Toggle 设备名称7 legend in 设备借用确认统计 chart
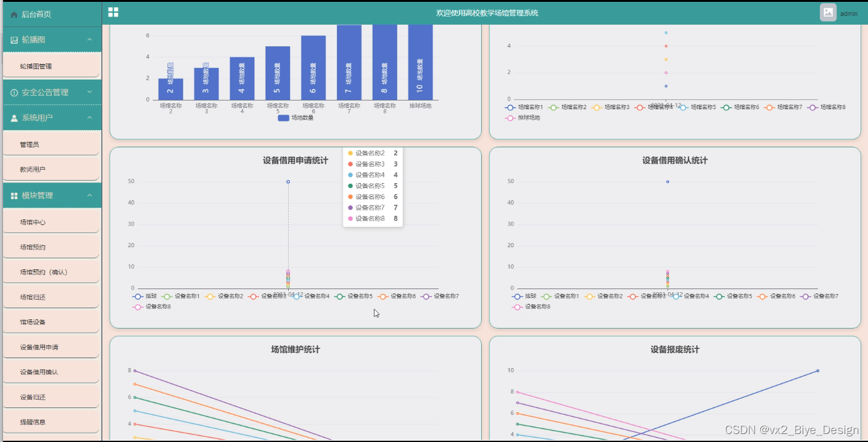The width and height of the screenshot is (868, 442). (x=819, y=297)
